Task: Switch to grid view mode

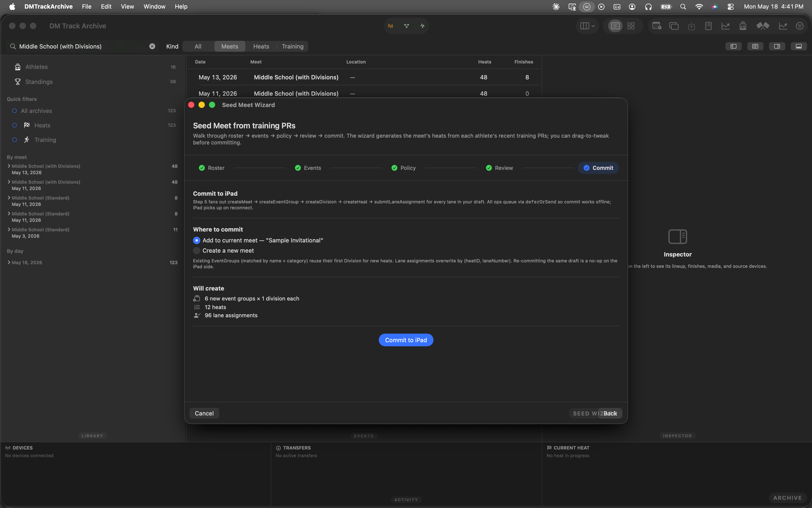Action: click(x=631, y=26)
